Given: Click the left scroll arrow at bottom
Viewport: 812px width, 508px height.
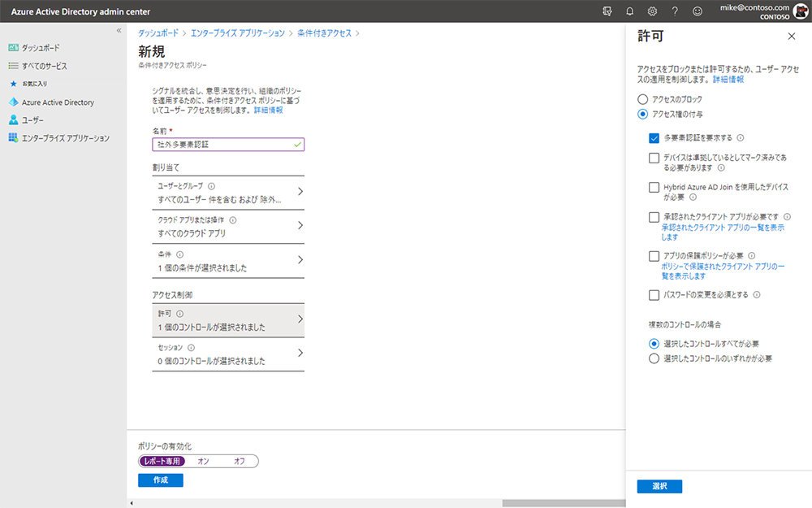Looking at the screenshot, I should [x=131, y=503].
